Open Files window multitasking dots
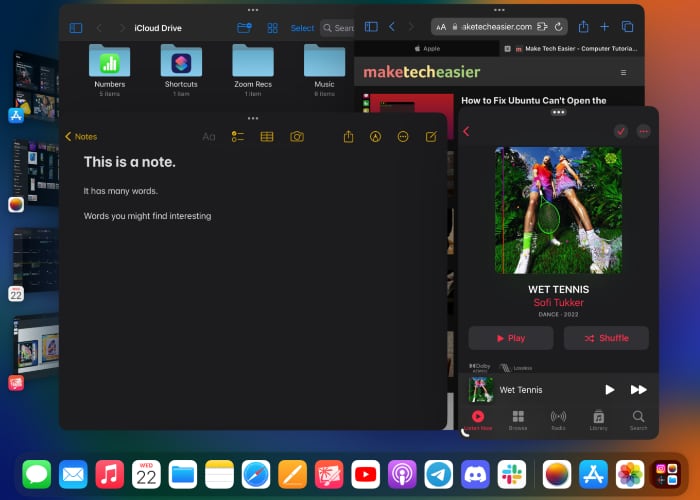This screenshot has width=700, height=500. click(x=253, y=10)
